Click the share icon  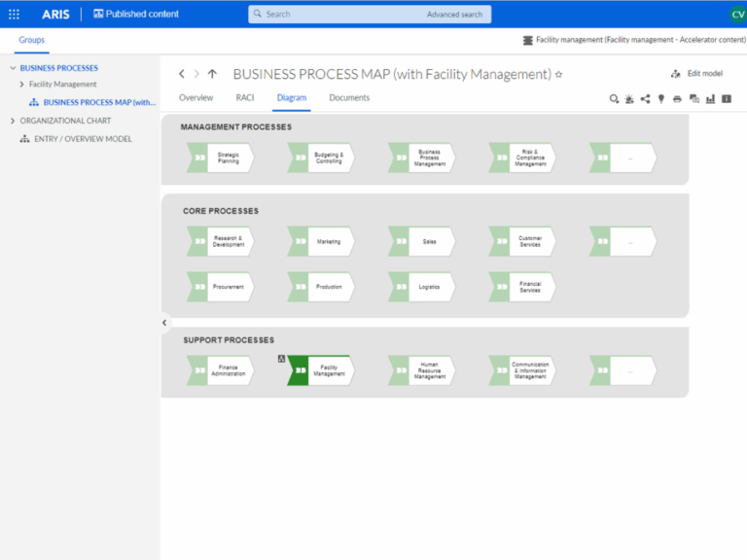[x=646, y=99]
